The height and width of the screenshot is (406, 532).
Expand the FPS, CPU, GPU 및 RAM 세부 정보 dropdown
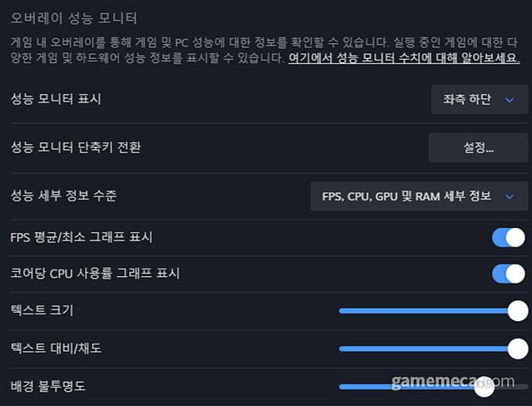click(418, 196)
